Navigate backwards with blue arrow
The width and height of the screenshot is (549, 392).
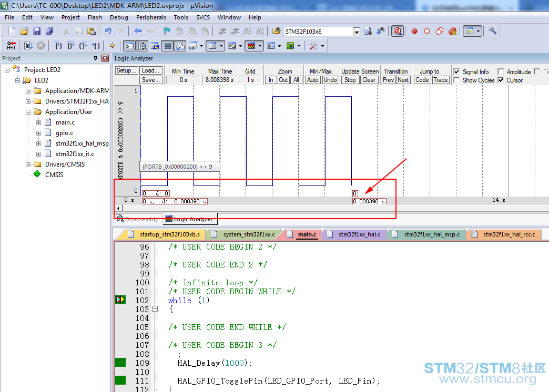(x=138, y=31)
